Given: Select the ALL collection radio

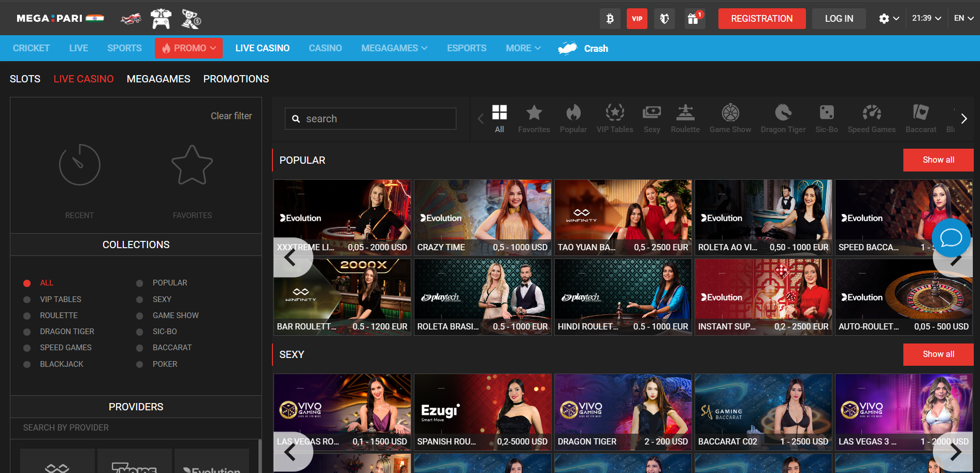Looking at the screenshot, I should tap(27, 283).
